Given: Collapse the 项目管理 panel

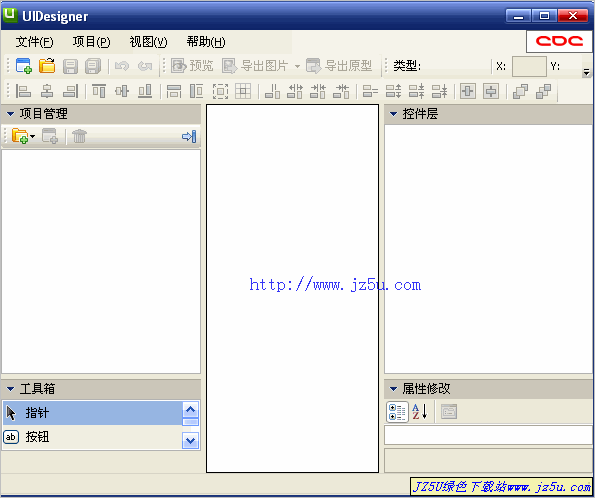Looking at the screenshot, I should click(x=11, y=113).
